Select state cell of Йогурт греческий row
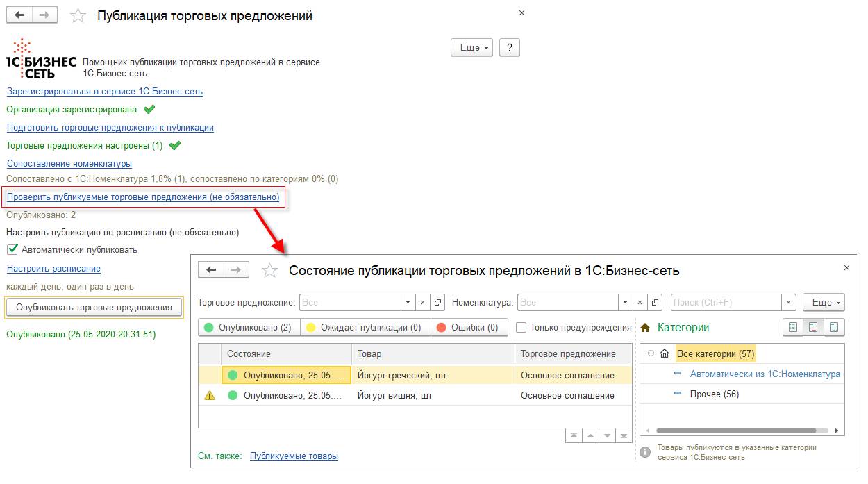 (286, 376)
